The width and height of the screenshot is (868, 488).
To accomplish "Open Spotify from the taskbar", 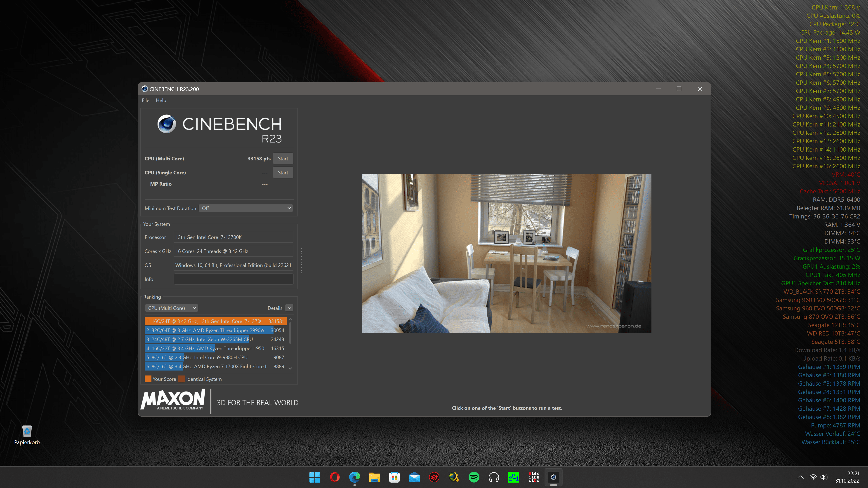I will [474, 477].
